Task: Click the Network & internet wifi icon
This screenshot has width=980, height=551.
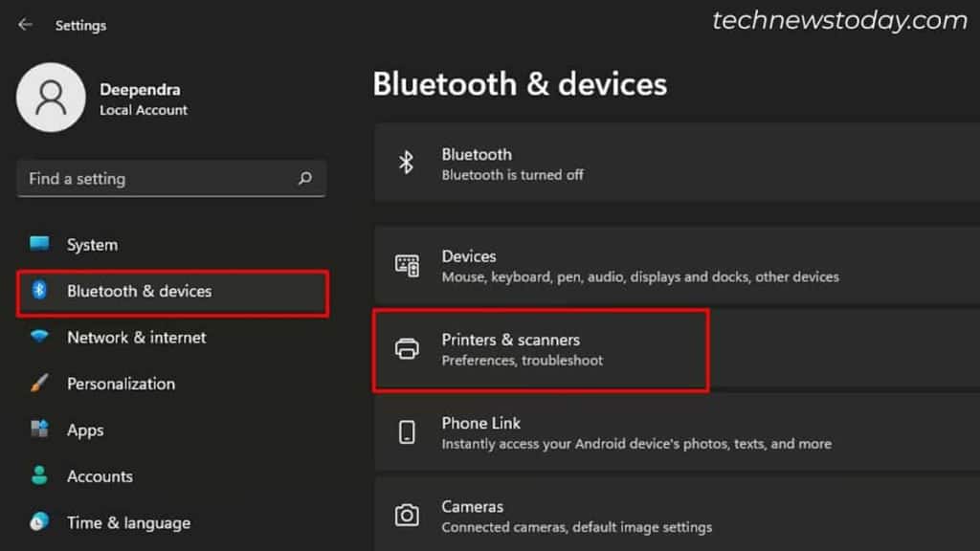Action: tap(40, 337)
